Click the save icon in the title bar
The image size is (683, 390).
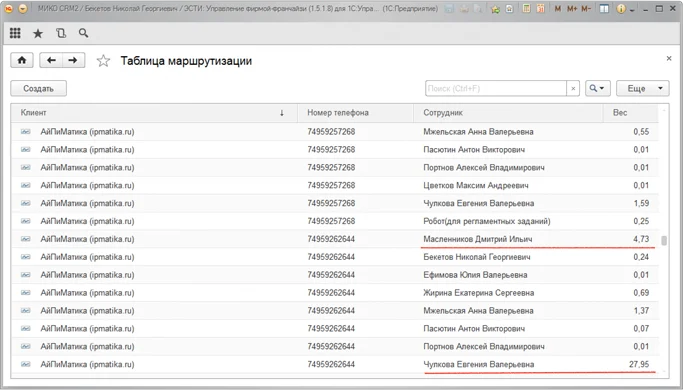click(450, 9)
